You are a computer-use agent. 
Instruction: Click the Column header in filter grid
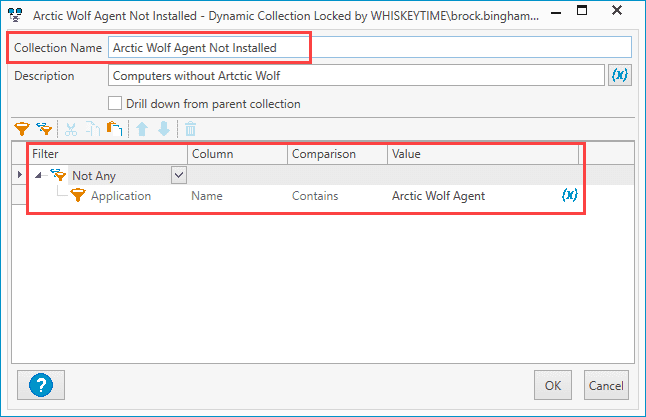coord(237,154)
